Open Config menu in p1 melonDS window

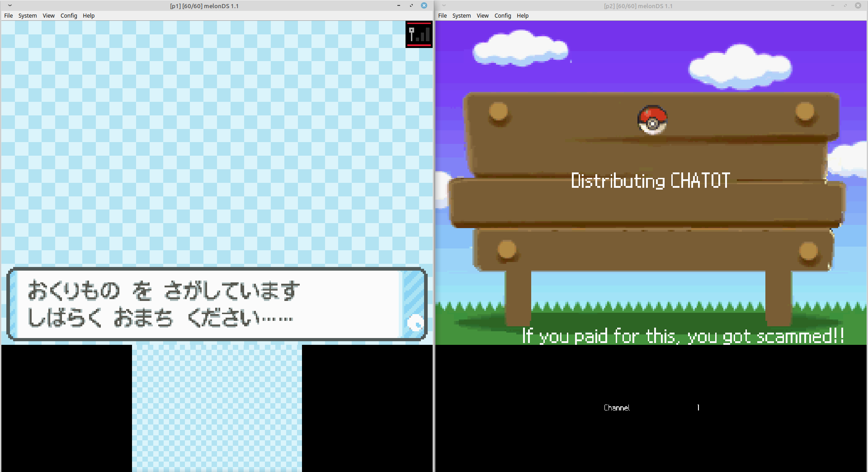coord(69,15)
